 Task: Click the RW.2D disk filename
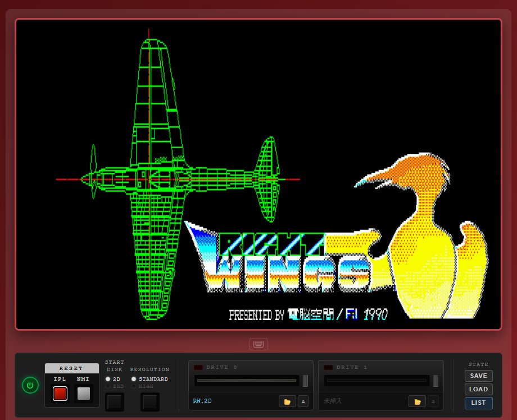point(202,401)
